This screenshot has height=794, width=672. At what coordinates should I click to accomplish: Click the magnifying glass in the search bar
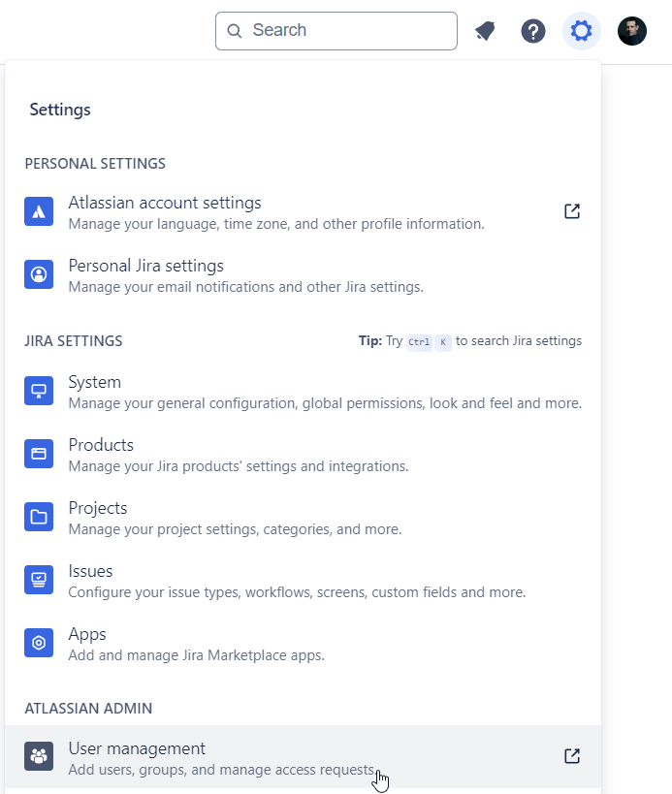point(234,31)
